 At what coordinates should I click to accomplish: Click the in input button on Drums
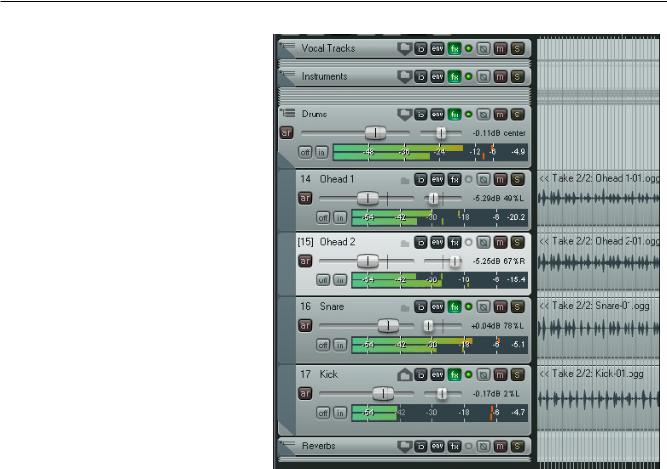pos(322,152)
